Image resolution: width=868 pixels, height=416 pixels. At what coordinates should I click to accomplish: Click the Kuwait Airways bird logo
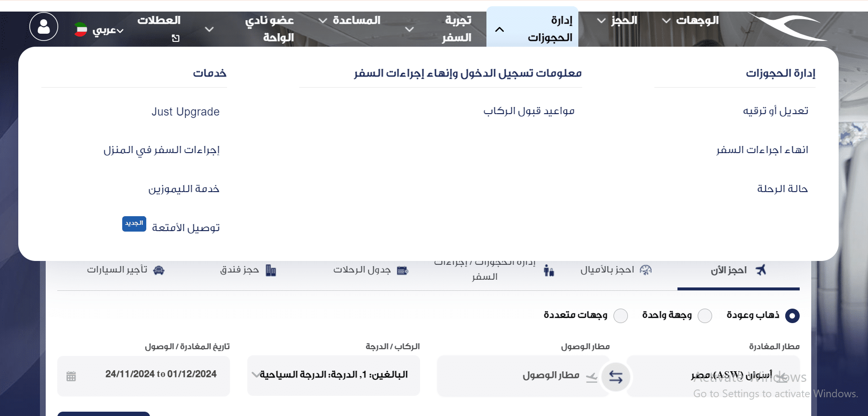pos(788,26)
